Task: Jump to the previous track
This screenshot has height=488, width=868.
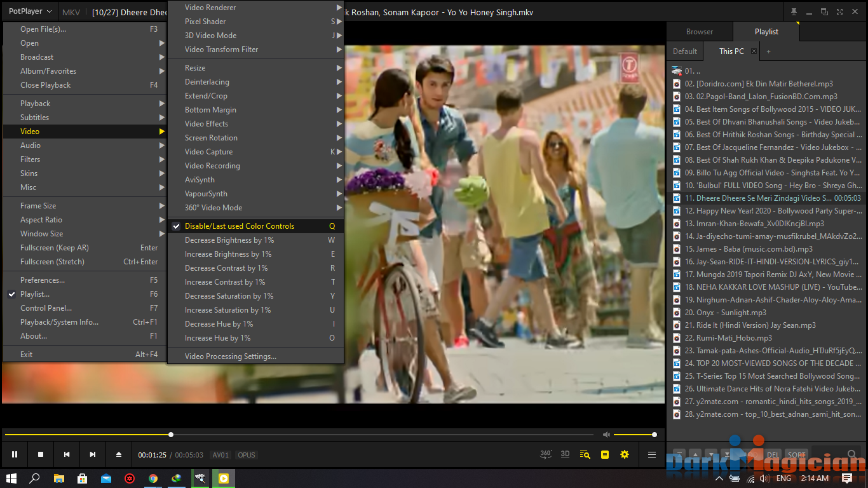Action: coord(67,454)
